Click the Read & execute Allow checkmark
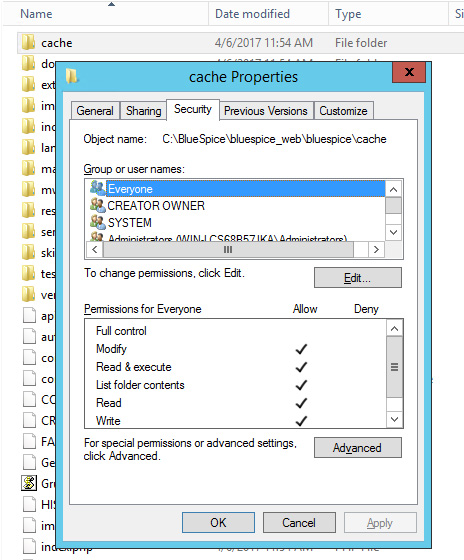Viewport: 464px width, 560px height. [x=301, y=367]
